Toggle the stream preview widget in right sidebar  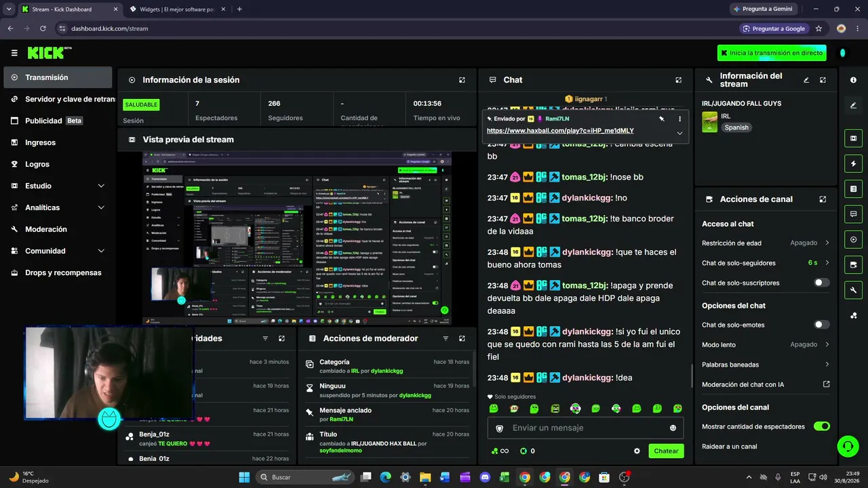853,138
